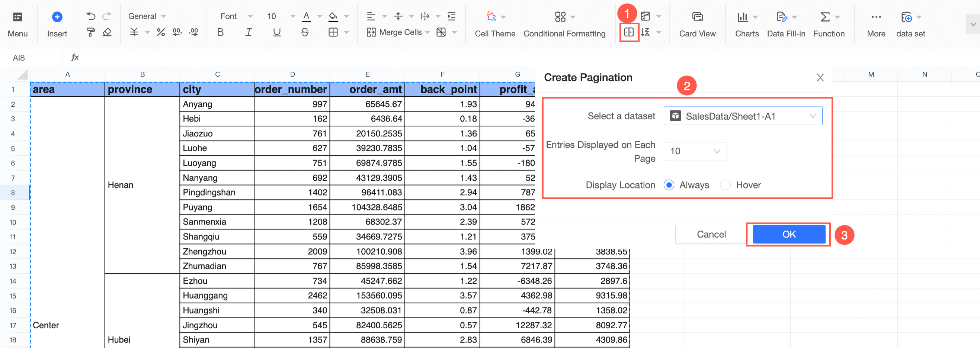Open the More options ellipsis
This screenshot has height=348, width=980.
876,17
